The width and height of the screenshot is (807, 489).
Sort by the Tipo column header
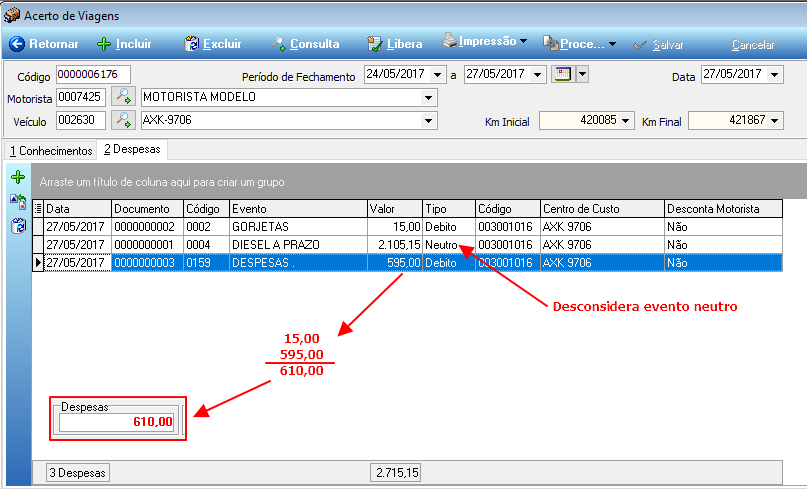449,208
